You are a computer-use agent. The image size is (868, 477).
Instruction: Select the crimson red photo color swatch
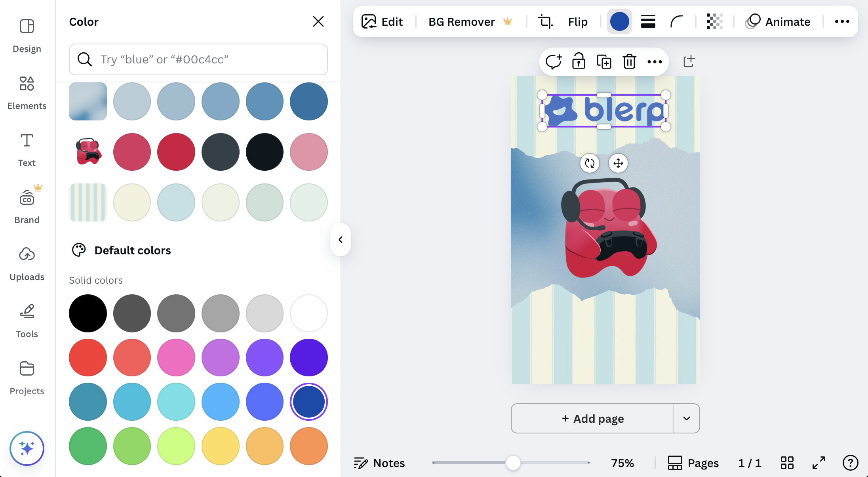[176, 152]
